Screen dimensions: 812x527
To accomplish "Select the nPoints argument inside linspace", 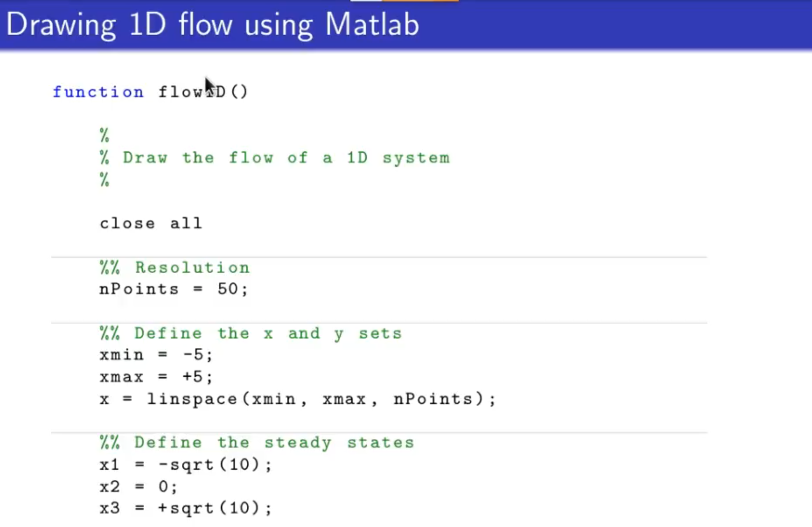I will [433, 399].
